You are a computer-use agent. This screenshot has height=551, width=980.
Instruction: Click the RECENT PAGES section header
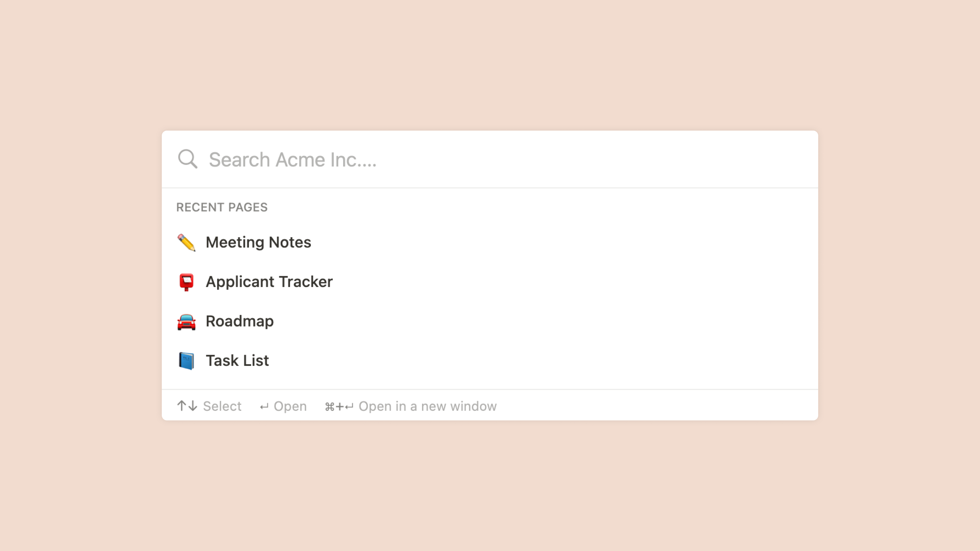coord(222,207)
